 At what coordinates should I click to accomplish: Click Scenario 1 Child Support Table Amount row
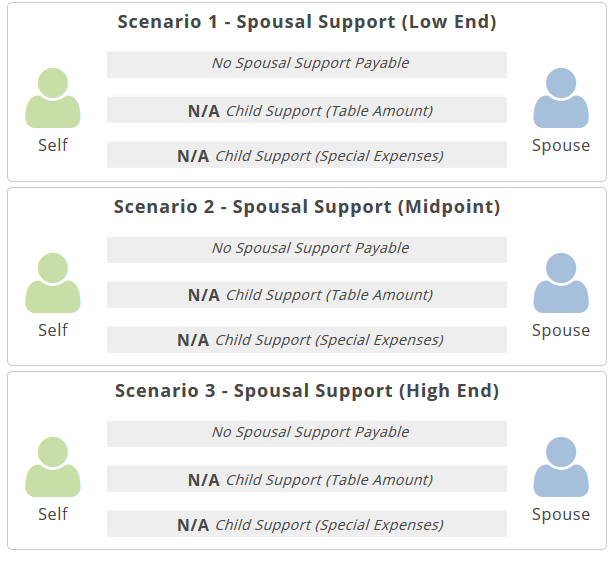[x=307, y=110]
